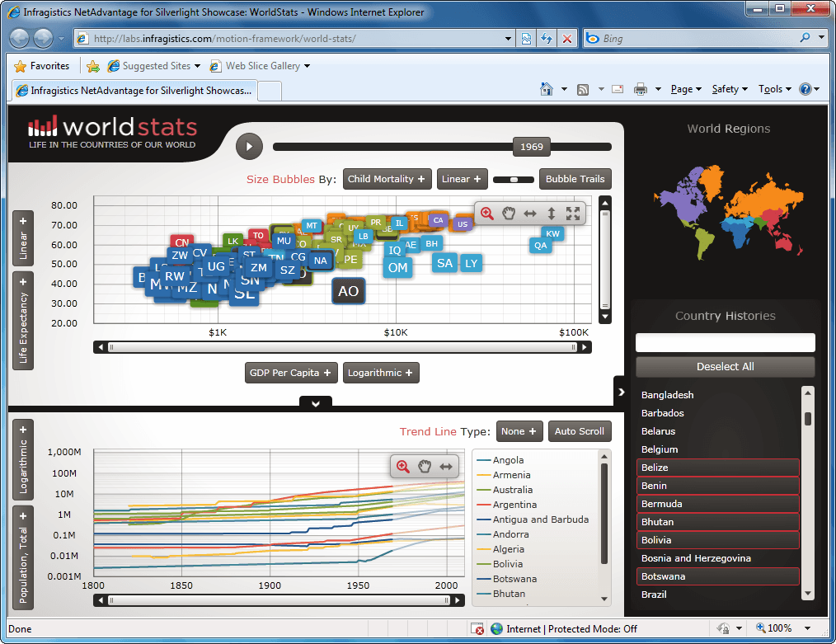
Task: Click Belarus in country list
Action: 717,431
